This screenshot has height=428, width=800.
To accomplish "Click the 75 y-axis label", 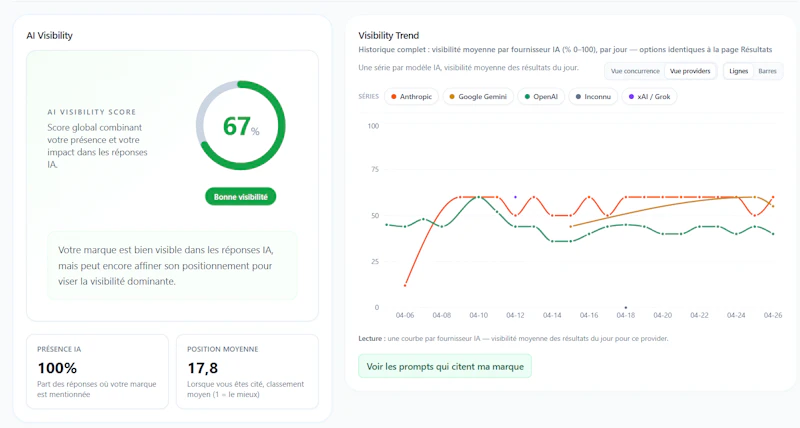I will click(x=375, y=169).
